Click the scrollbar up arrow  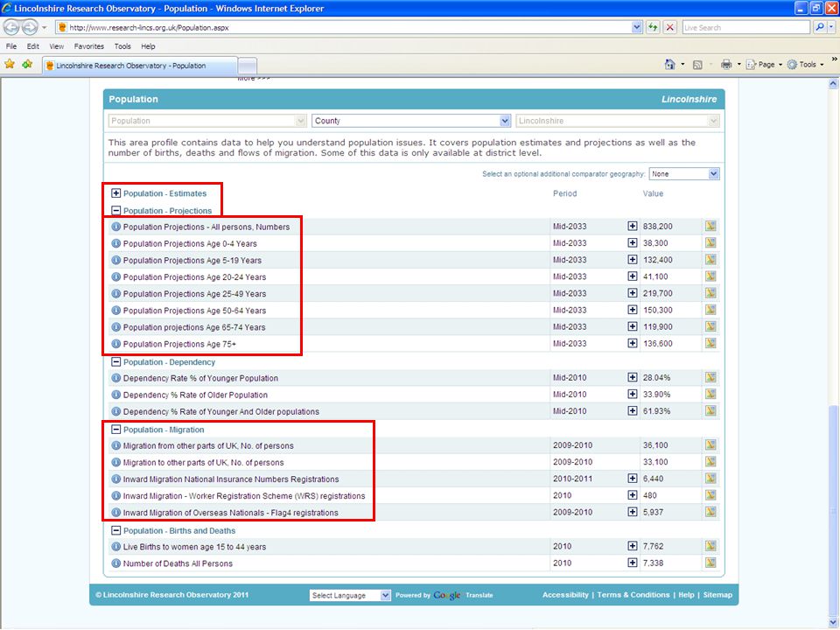point(833,84)
